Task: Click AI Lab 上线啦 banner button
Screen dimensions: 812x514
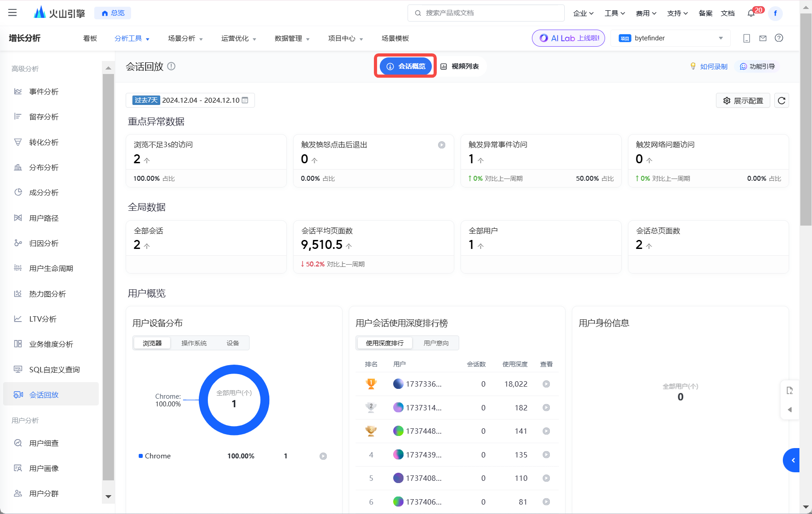Action: pyautogui.click(x=568, y=38)
